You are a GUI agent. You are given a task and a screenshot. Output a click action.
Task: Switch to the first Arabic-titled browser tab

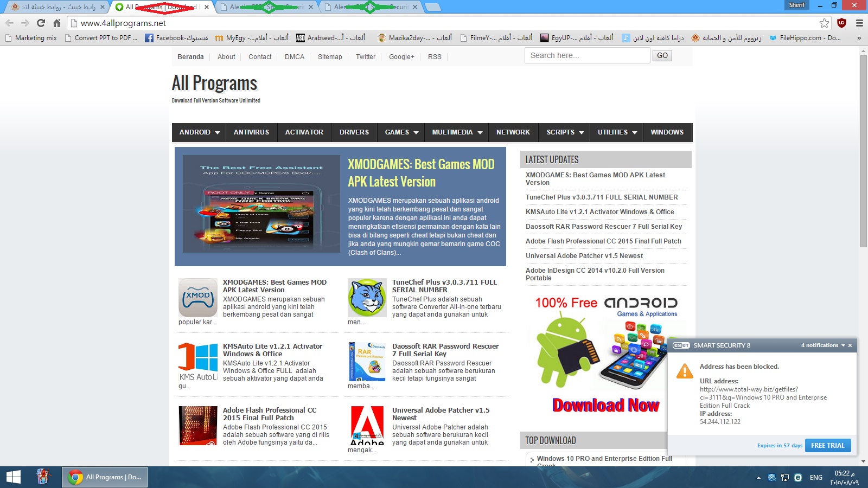(56, 7)
